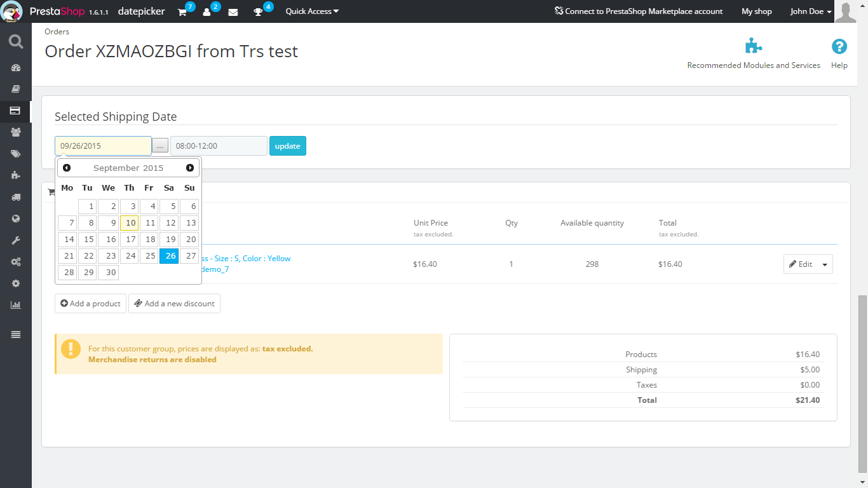This screenshot has height=488, width=868.
Task: Select September 13 in the datepicker
Action: click(x=189, y=223)
